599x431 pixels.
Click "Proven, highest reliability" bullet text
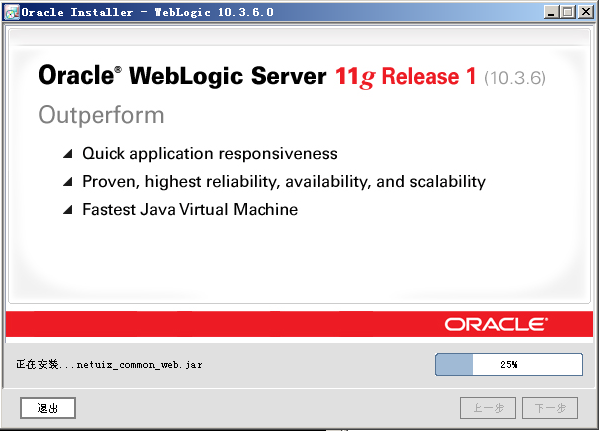coord(284,181)
